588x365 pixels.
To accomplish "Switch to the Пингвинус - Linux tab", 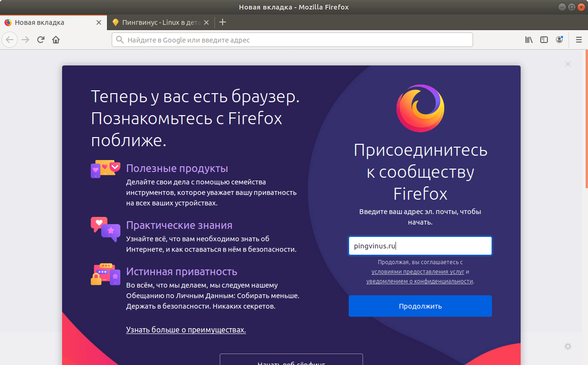I will pyautogui.click(x=158, y=22).
